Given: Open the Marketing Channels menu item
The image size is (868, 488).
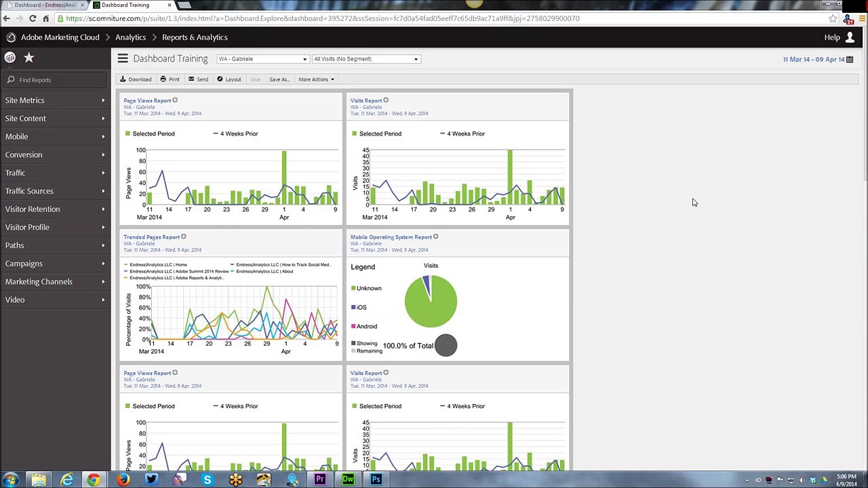Looking at the screenshot, I should click(x=55, y=281).
